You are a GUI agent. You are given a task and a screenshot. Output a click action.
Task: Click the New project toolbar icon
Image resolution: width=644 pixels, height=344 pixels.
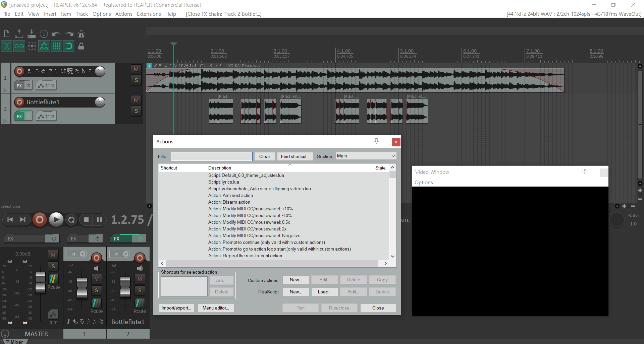coord(7,33)
